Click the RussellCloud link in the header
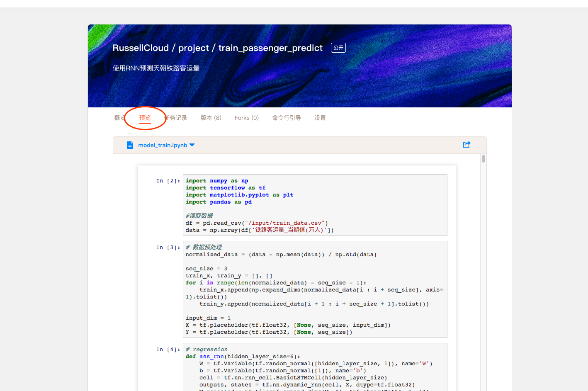The width and height of the screenshot is (588, 391). 141,48
